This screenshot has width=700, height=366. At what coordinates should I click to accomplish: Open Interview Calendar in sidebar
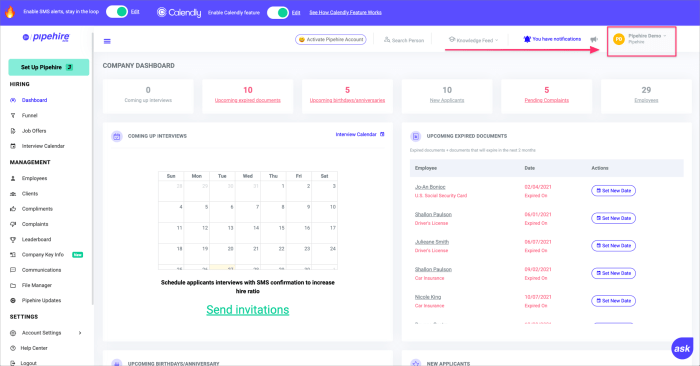43,146
